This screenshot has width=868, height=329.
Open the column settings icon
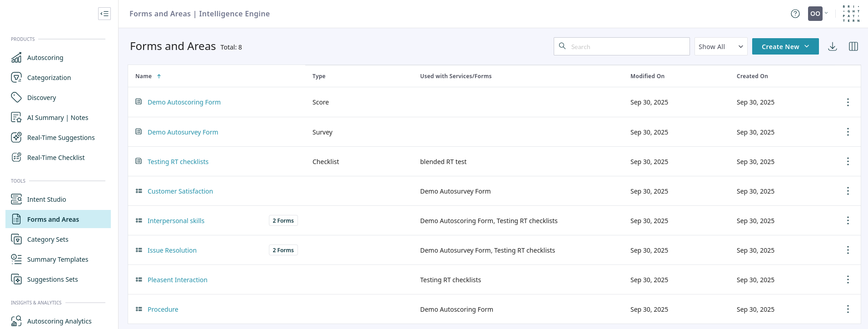[853, 46]
